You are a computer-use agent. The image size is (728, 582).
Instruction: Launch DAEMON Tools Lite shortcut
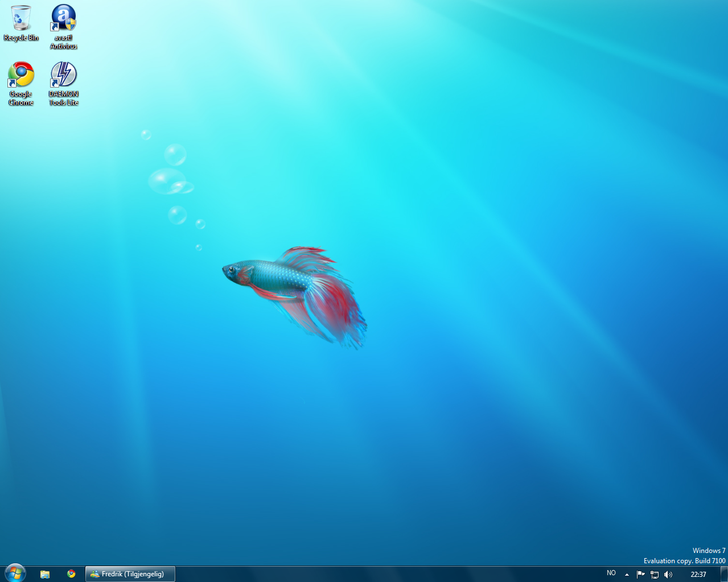click(64, 84)
